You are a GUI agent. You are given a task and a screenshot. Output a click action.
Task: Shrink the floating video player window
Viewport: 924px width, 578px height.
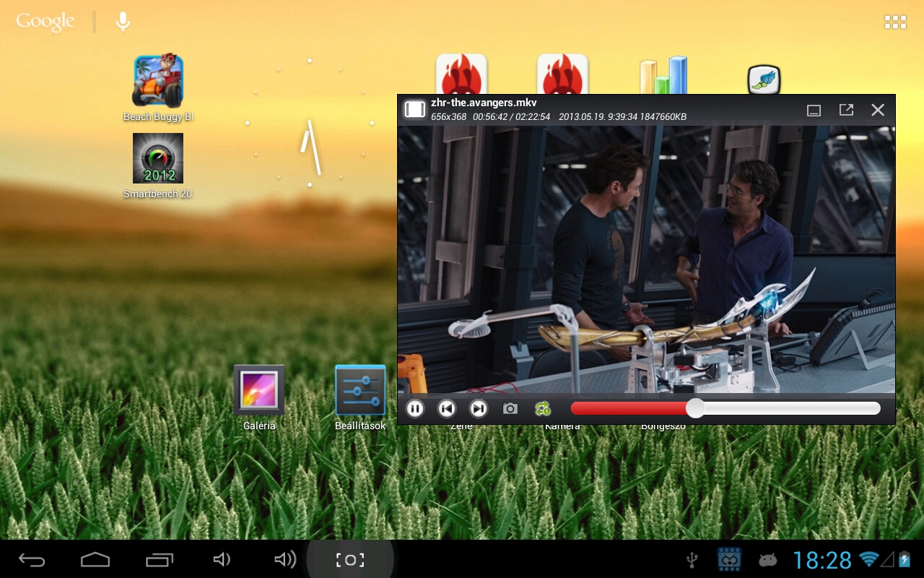[x=814, y=110]
